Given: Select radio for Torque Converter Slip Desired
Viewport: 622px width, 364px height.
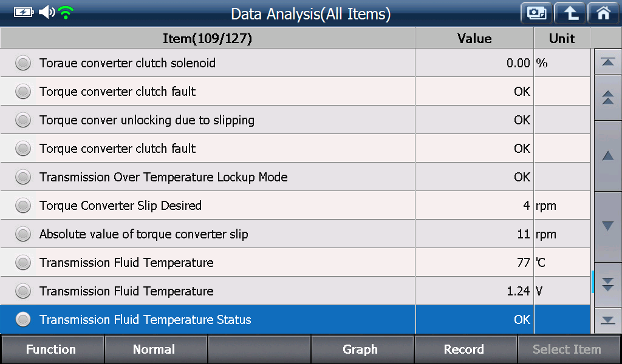Looking at the screenshot, I should coord(23,205).
